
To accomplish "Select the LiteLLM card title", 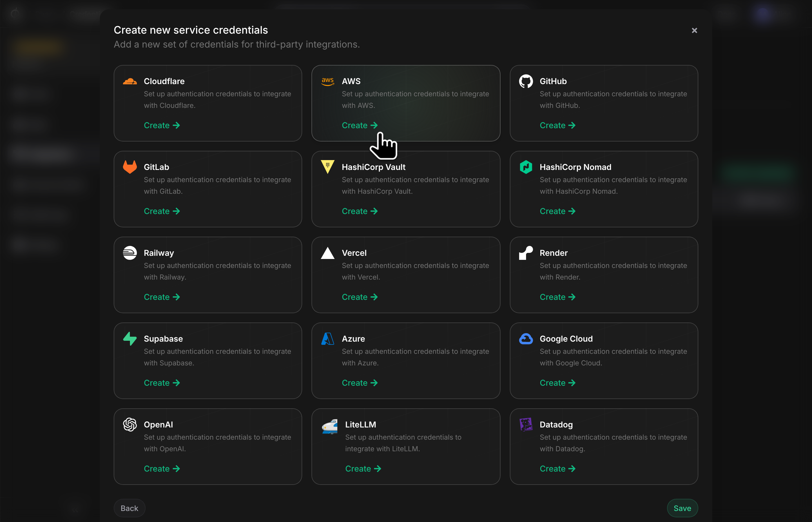I will tap(360, 424).
